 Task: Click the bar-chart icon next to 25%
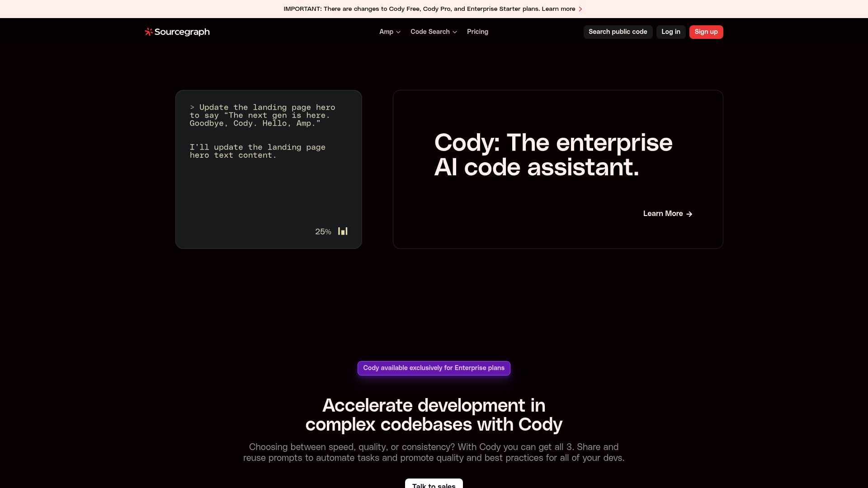coord(343,231)
